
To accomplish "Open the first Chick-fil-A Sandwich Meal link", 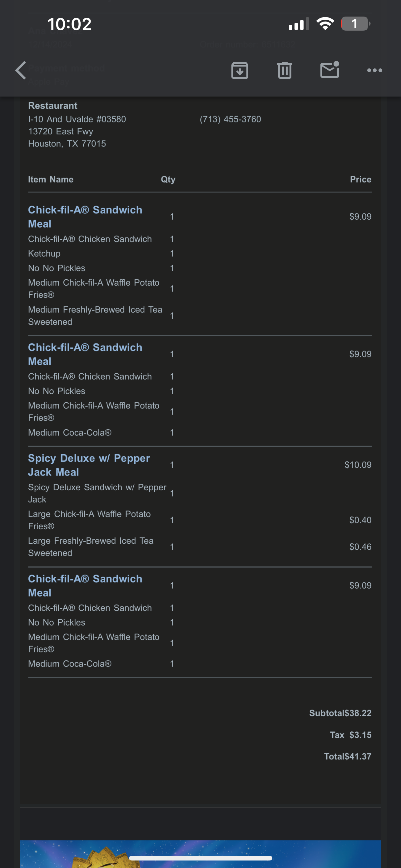I will [85, 217].
